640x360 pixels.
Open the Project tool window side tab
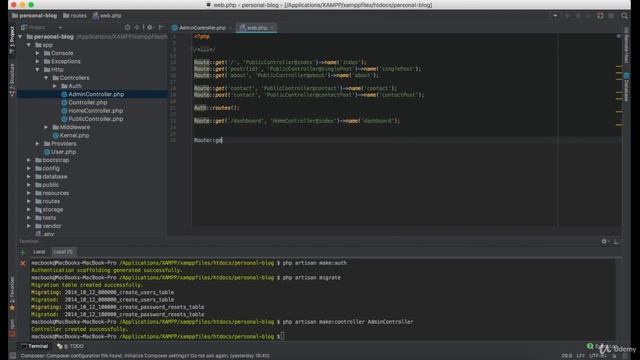pos(12,39)
